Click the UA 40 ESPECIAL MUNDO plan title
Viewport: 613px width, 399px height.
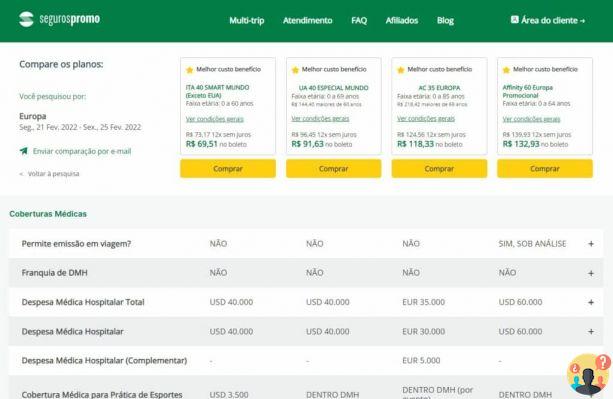333,88
